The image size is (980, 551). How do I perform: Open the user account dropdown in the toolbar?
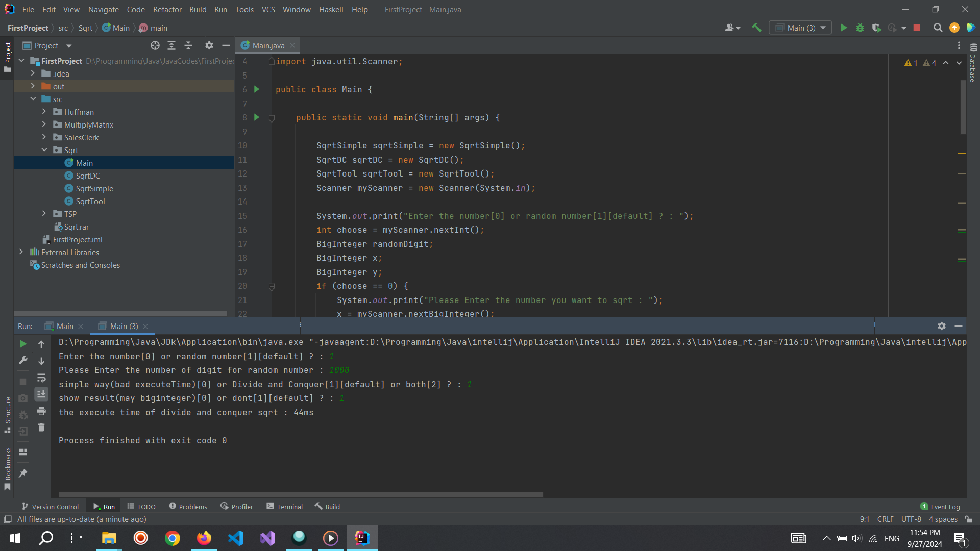click(x=732, y=28)
